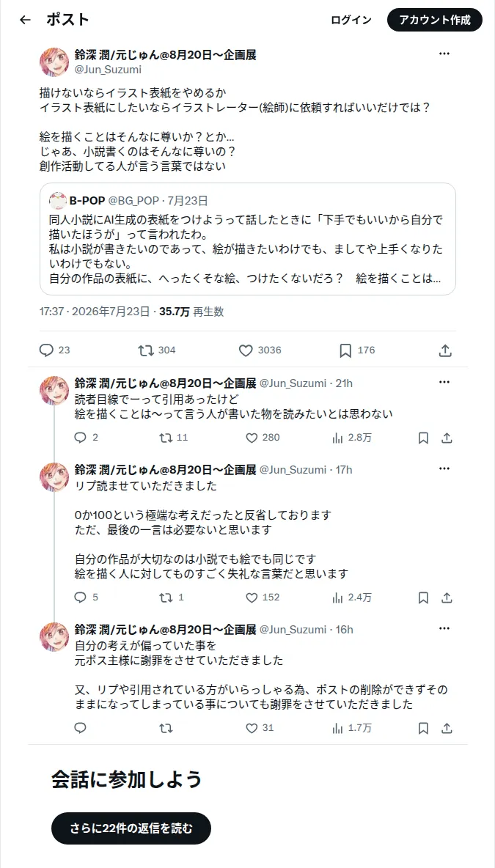Open more options on the 16h reply

tap(444, 628)
